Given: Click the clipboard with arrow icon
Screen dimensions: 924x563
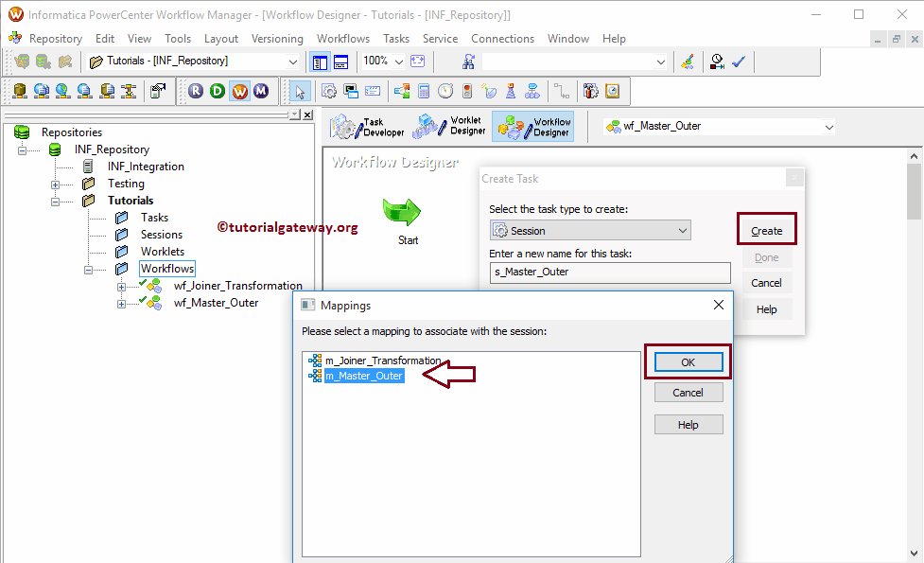Looking at the screenshot, I should pos(158,91).
